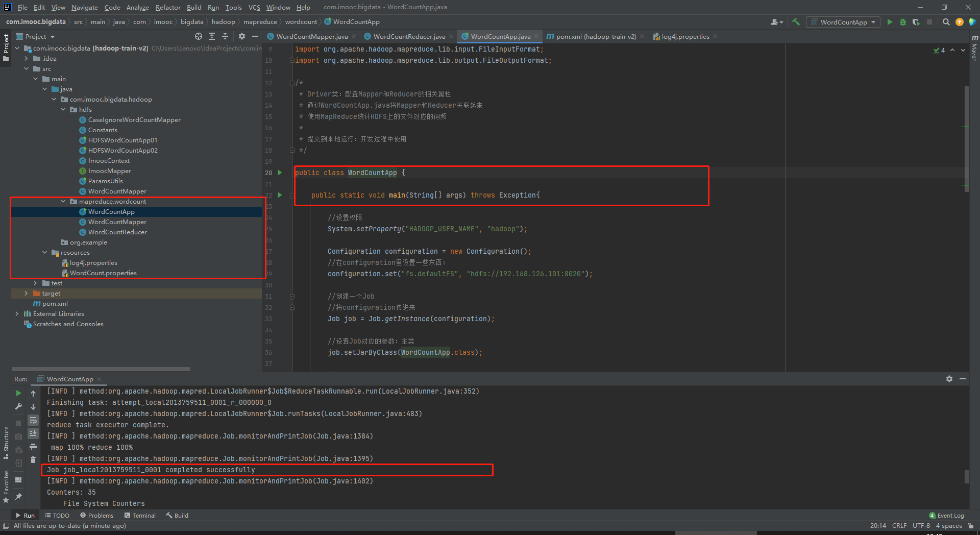Open the VCS menu
Image resolution: width=980 pixels, height=535 pixels.
tap(254, 7)
